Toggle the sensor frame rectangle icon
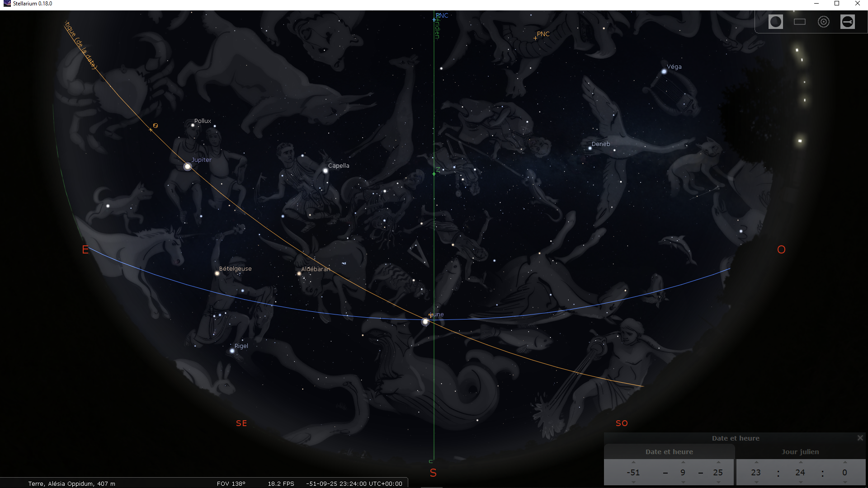Image resolution: width=868 pixels, height=488 pixels. 799,22
